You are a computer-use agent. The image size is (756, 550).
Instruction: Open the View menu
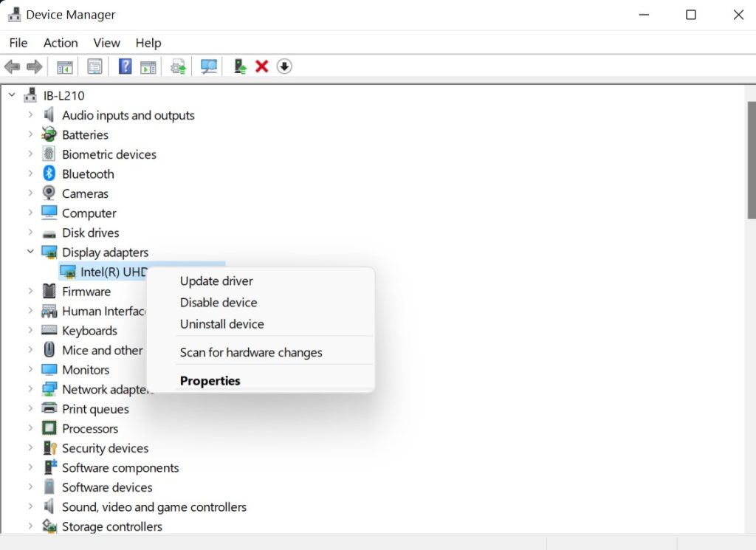click(x=106, y=43)
